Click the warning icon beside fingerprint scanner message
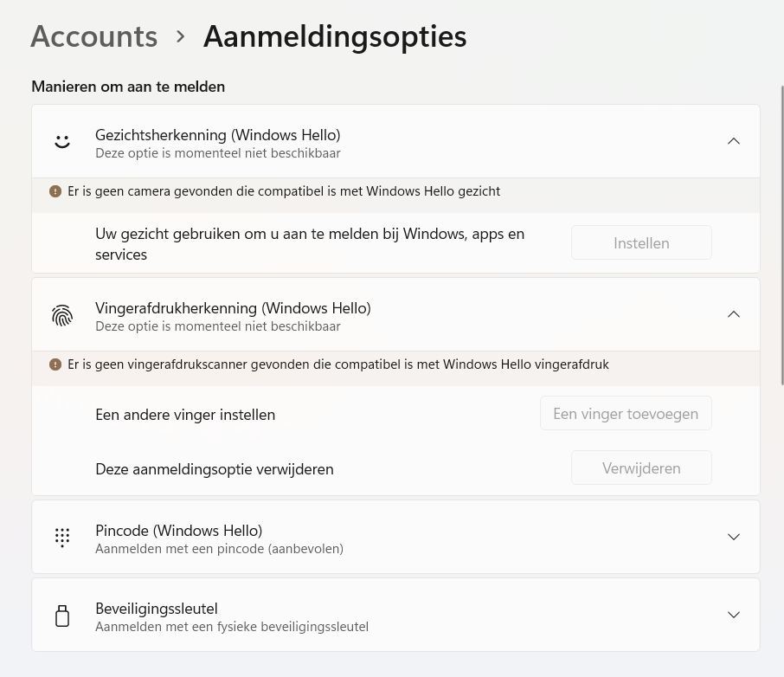The height and width of the screenshot is (677, 784). tap(55, 364)
